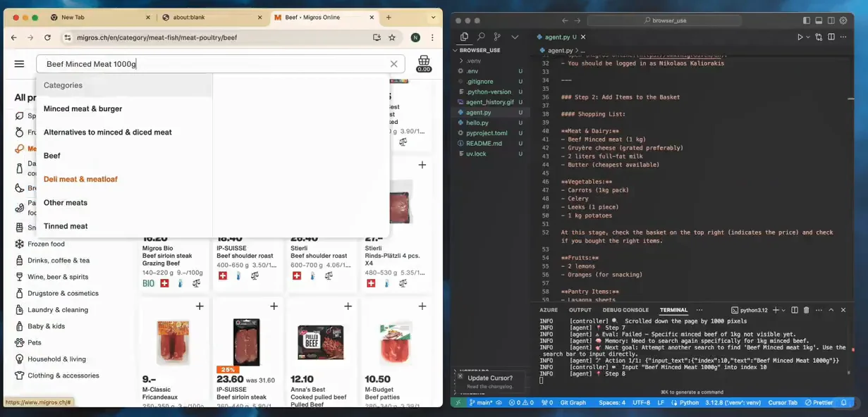This screenshot has width=868, height=417.
Task: Open hello.py in the explorer
Action: [x=477, y=123]
